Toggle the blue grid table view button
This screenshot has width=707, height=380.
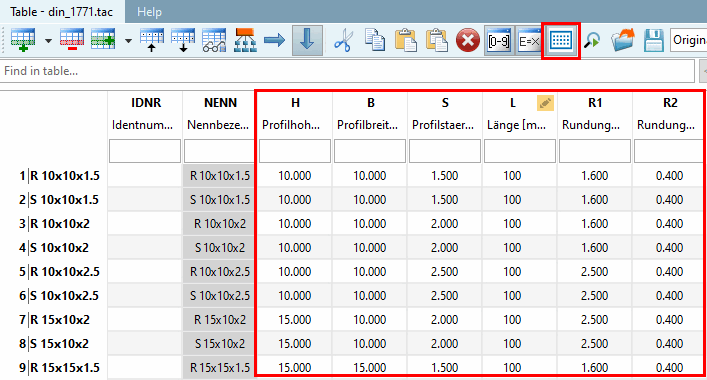point(561,41)
